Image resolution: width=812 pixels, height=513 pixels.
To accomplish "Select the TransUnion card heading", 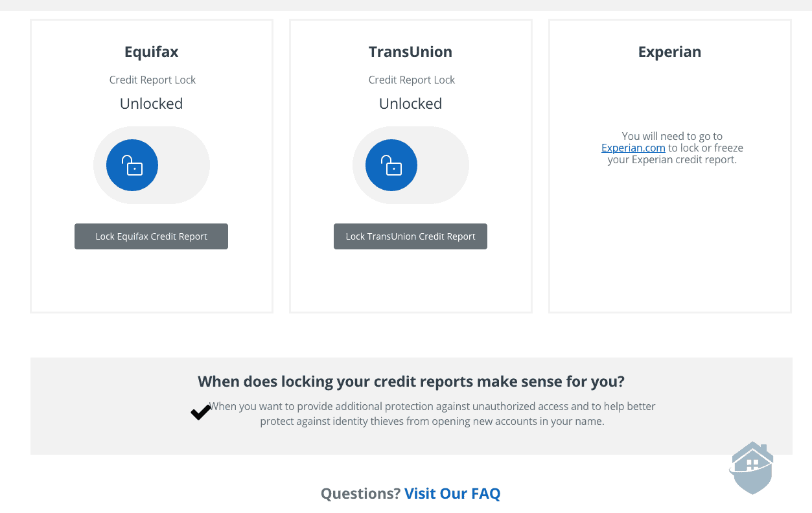I will pyautogui.click(x=410, y=52).
